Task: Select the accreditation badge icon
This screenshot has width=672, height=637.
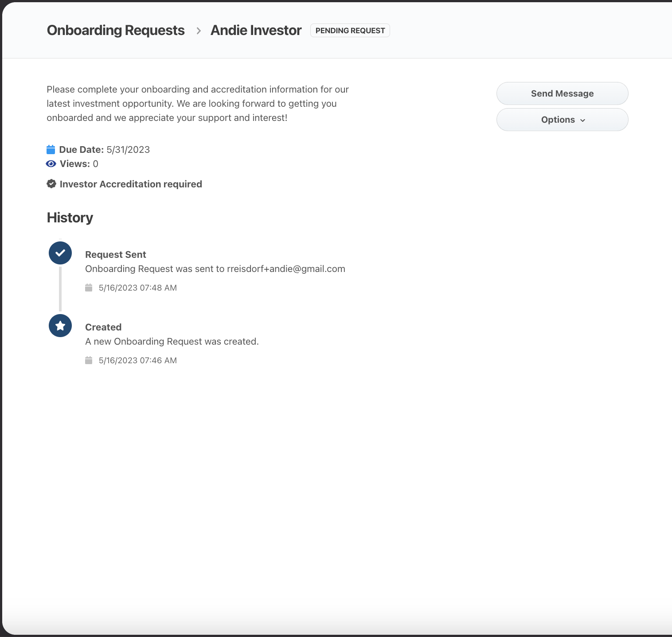Action: pos(51,183)
